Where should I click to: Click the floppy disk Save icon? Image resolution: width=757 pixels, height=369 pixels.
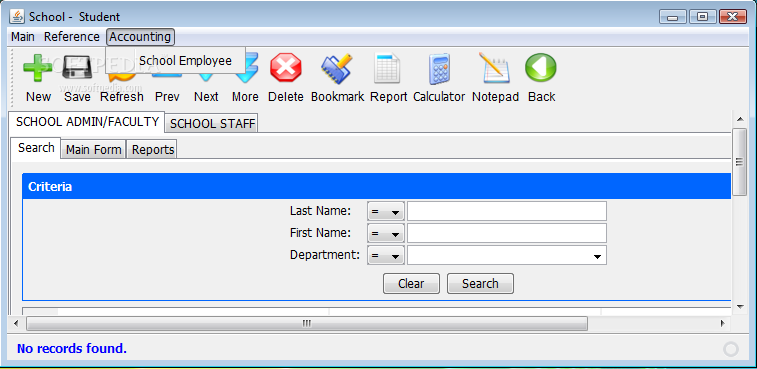[x=77, y=68]
